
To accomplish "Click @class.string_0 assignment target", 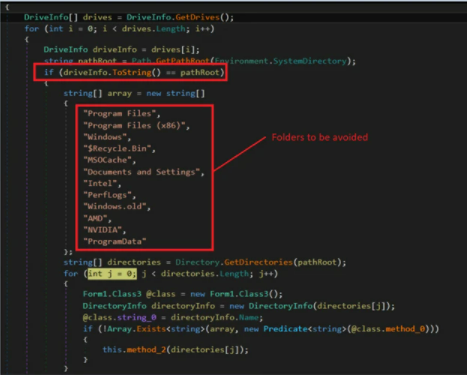I will [x=119, y=318].
